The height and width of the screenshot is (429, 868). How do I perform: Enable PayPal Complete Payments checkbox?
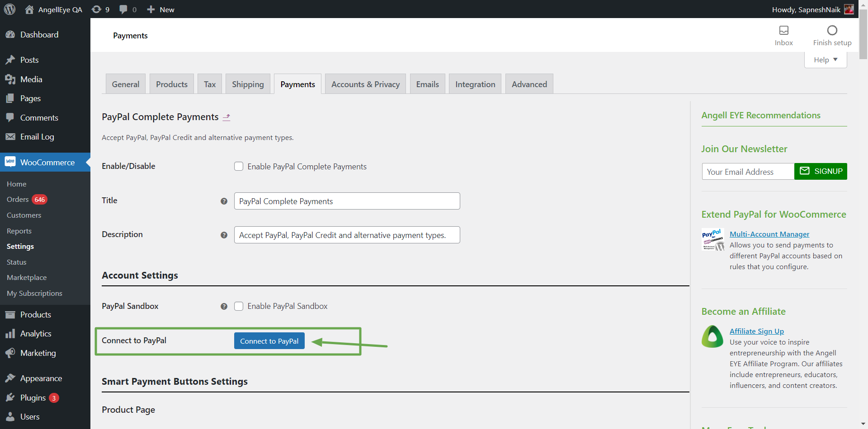pyautogui.click(x=239, y=166)
